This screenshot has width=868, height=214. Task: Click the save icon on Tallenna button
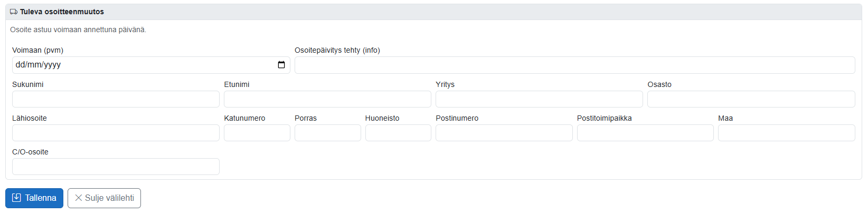click(x=16, y=198)
